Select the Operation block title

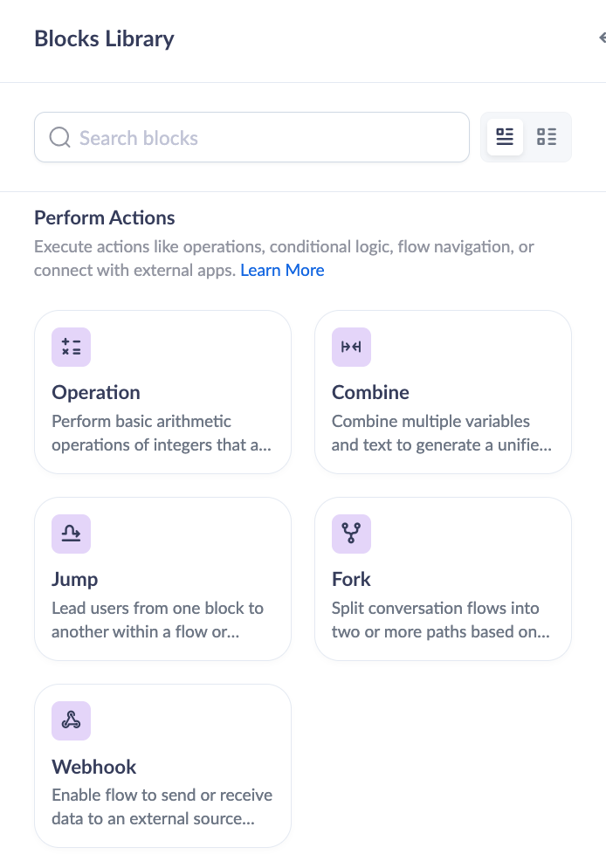(x=96, y=392)
